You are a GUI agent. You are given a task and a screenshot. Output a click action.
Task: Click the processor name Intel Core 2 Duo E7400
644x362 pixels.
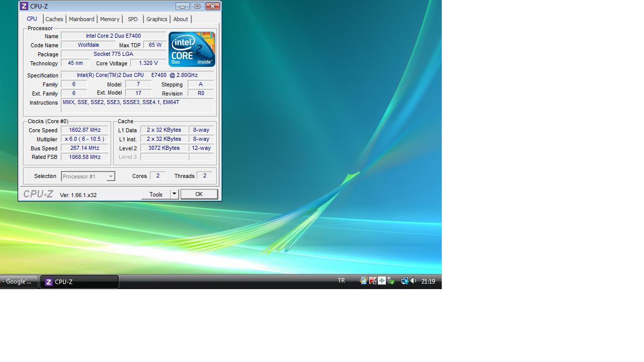coord(113,36)
